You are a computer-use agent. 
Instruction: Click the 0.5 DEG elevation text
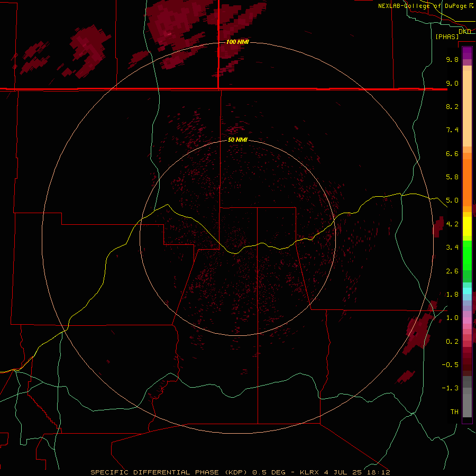pos(269,472)
